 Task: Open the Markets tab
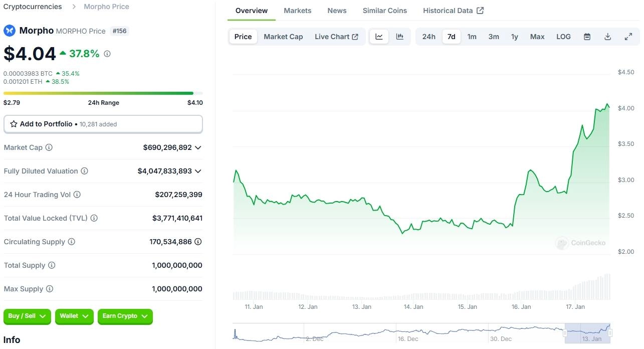(297, 11)
